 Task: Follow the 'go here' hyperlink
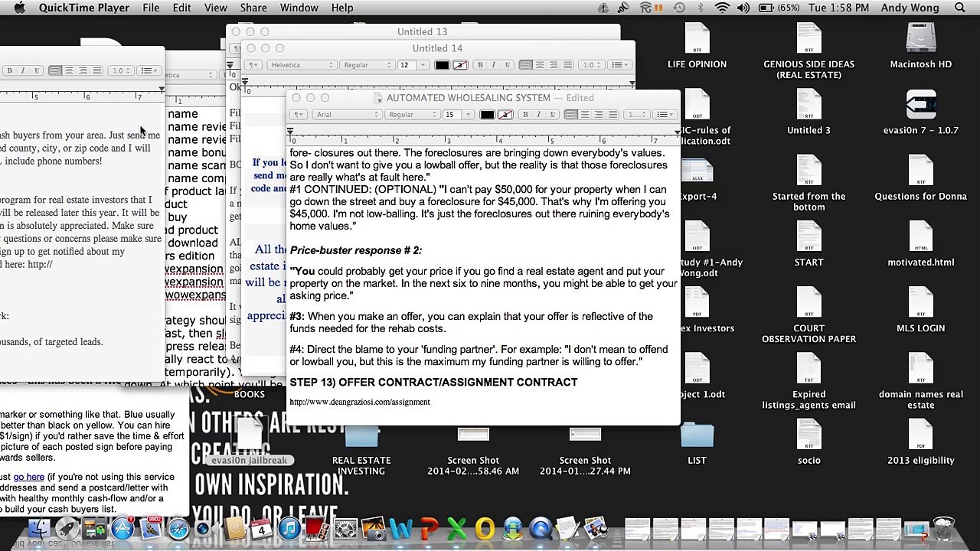pyautogui.click(x=29, y=477)
